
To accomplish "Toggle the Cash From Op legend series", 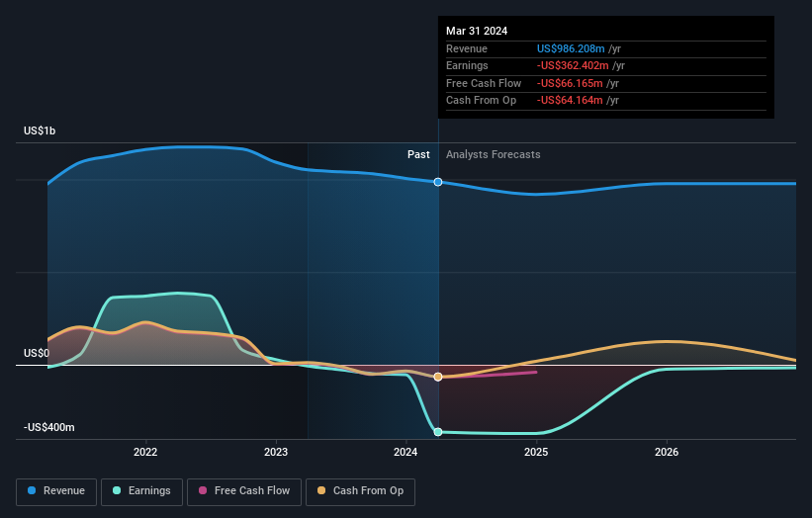I will tap(360, 491).
